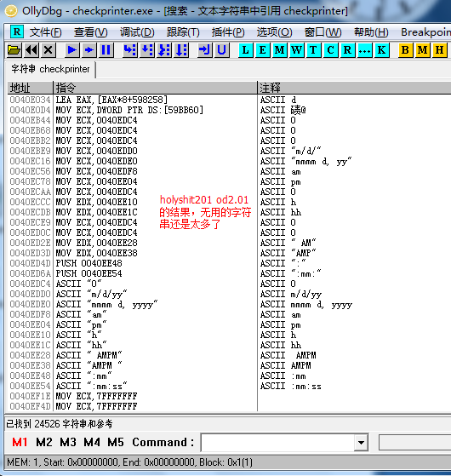This screenshot has width=451, height=476.
Task: Open the 调试(D) menu
Action: click(x=137, y=32)
